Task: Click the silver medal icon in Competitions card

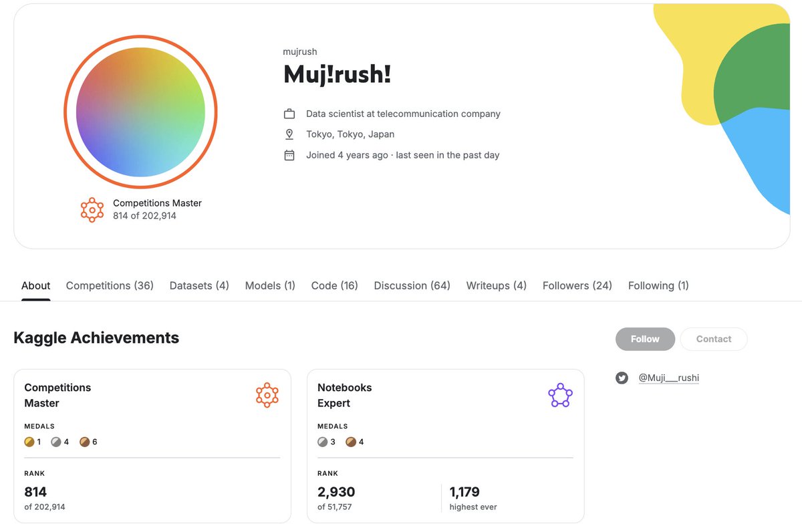Action: 56,442
